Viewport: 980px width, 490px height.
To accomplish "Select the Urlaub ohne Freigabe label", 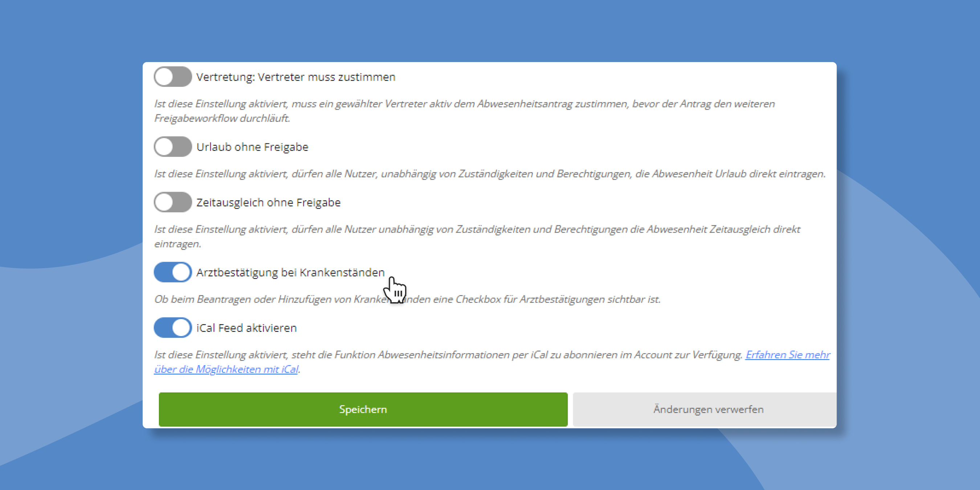I will 252,147.
